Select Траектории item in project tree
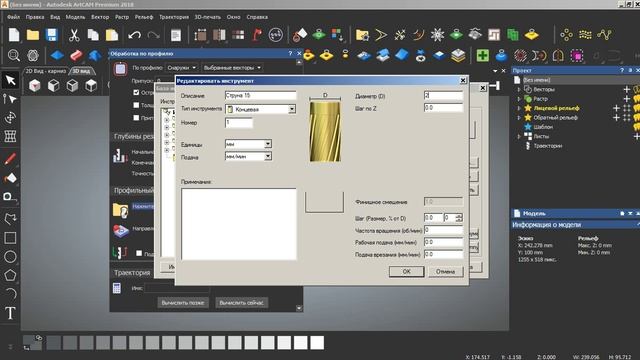This screenshot has height=360, width=640. pos(548,146)
